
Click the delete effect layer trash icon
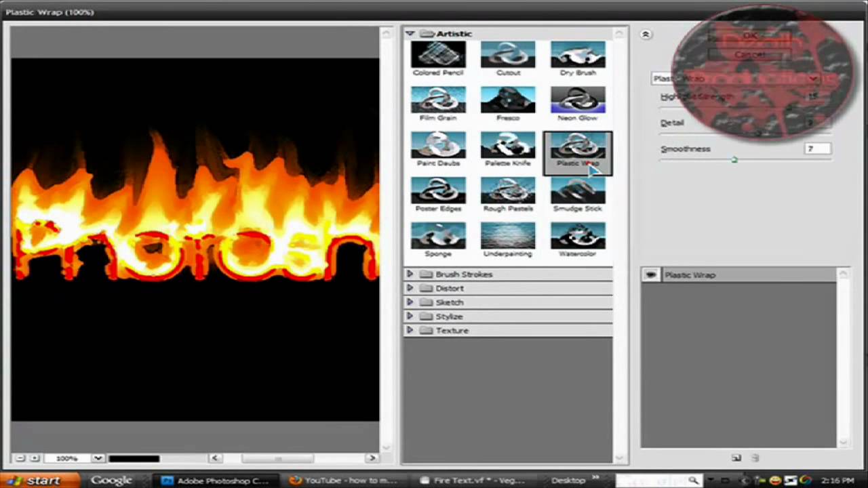[x=755, y=458]
